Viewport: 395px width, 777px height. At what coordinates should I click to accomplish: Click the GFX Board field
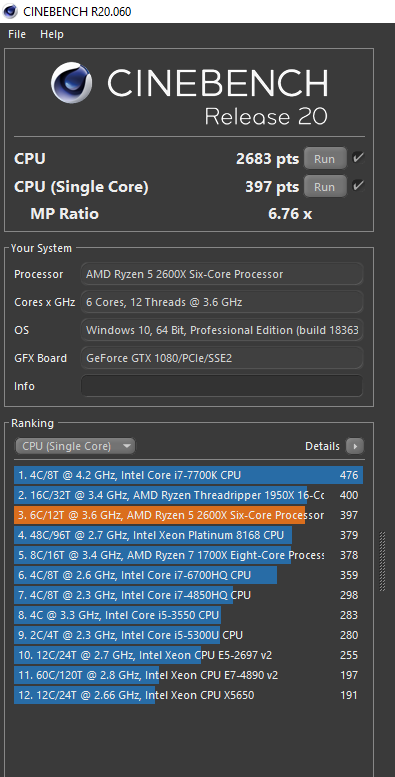[222, 358]
